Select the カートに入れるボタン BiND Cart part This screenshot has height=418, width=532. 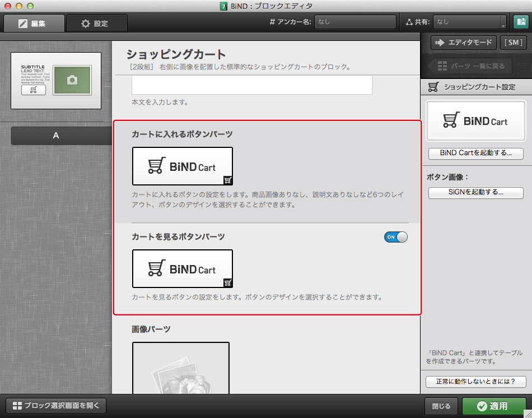point(183,166)
